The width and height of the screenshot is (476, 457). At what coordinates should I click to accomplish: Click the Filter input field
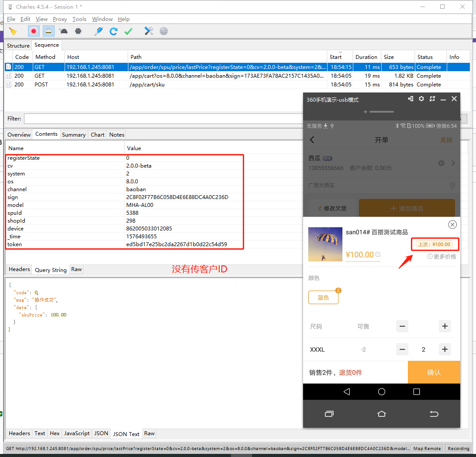pyautogui.click(x=164, y=119)
